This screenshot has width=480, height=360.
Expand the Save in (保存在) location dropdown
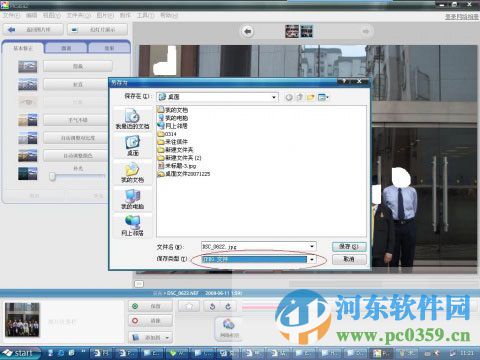coord(274,97)
